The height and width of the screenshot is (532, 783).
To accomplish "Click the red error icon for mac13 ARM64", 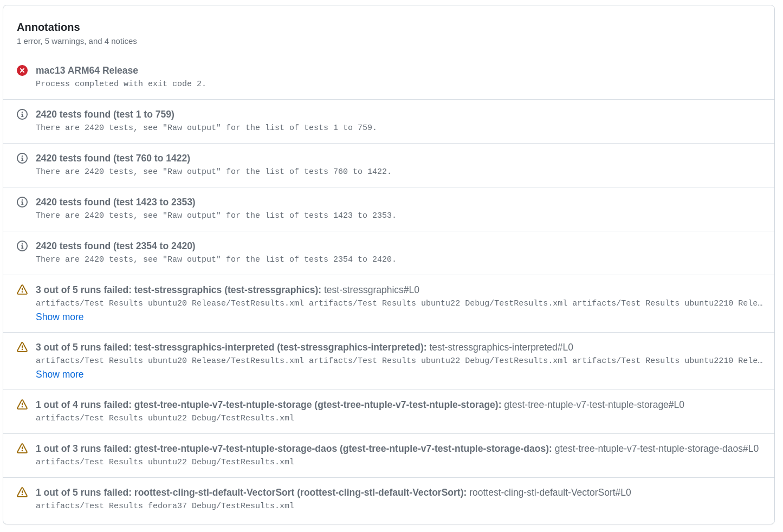I will [22, 70].
